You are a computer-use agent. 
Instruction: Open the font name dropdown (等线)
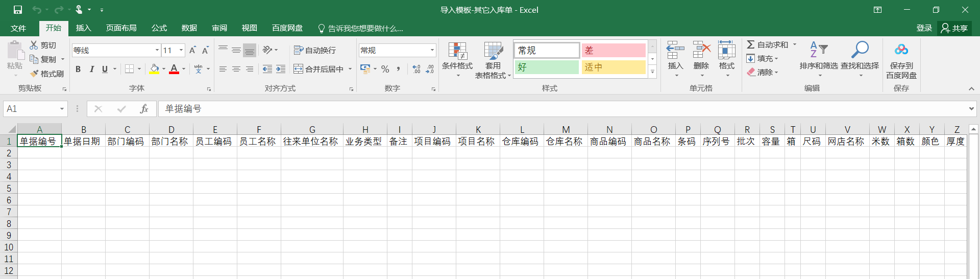click(x=157, y=50)
